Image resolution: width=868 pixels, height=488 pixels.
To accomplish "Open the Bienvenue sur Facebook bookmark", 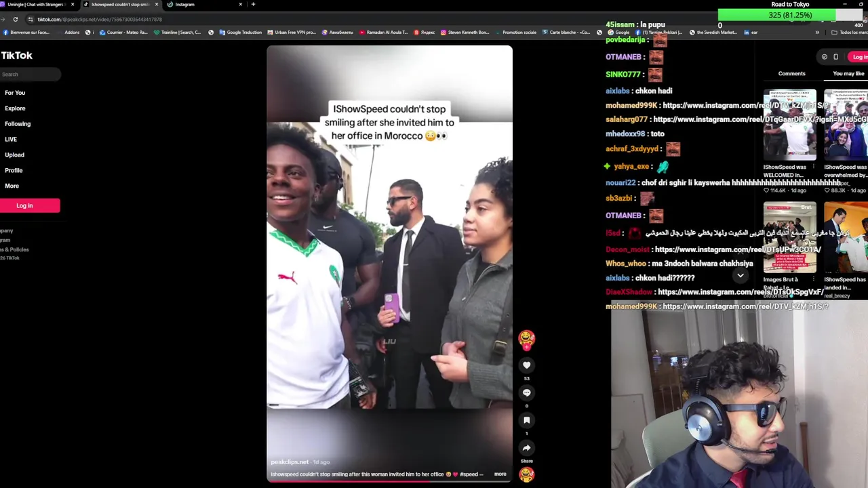I will point(26,32).
